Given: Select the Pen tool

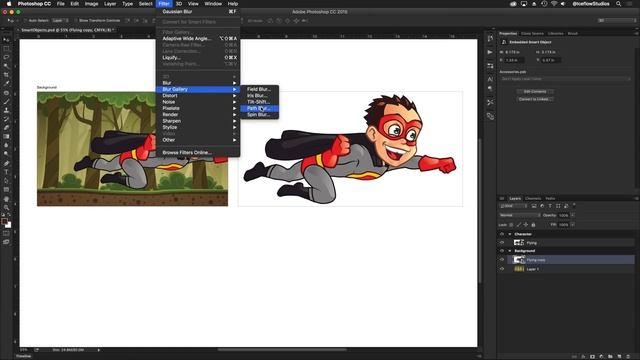Looking at the screenshot, I should (x=6, y=163).
